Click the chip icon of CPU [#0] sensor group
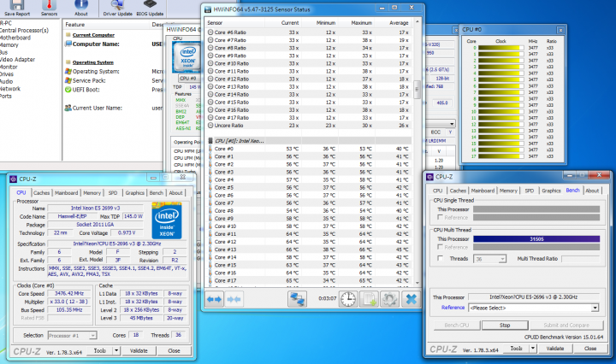This screenshot has width=616, height=364. [210, 141]
